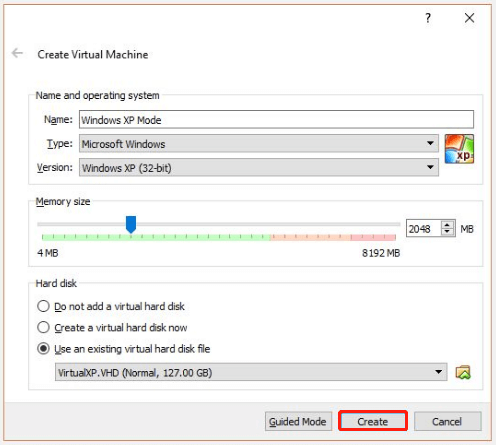Screen dimensions: 496x445
Task: Click the 8192 MB maximum label
Action: click(381, 253)
